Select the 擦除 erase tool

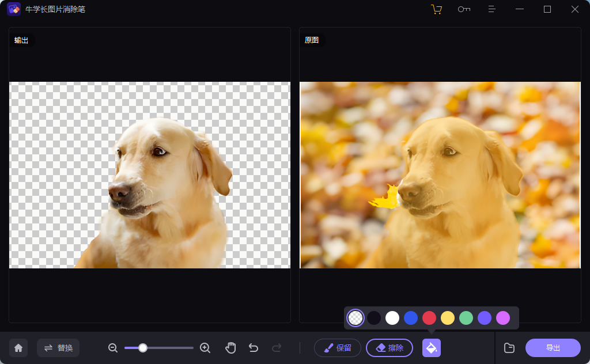tap(389, 348)
